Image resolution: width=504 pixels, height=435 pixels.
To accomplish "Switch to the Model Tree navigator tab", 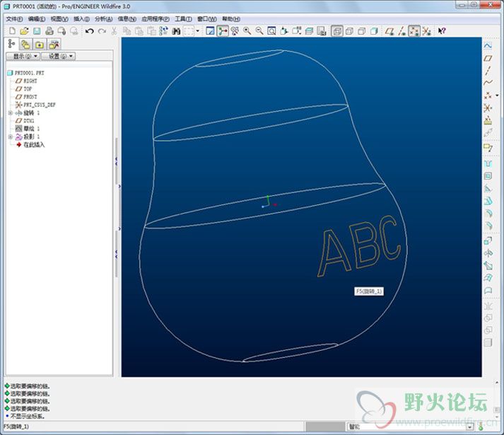I will tap(12, 44).
